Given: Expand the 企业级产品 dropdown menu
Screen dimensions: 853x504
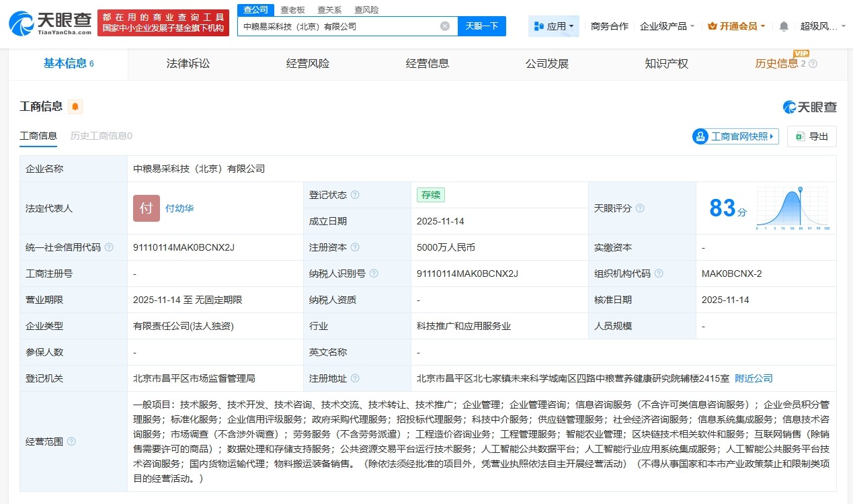Looking at the screenshot, I should (x=667, y=25).
